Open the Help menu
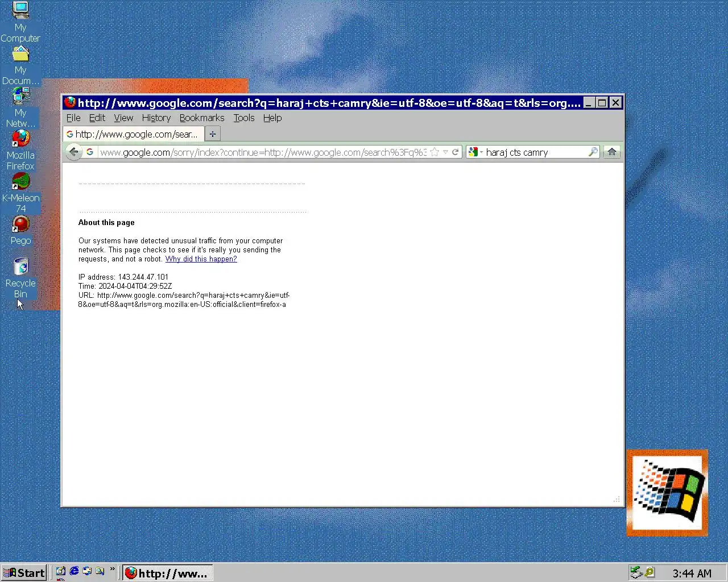 tap(272, 118)
